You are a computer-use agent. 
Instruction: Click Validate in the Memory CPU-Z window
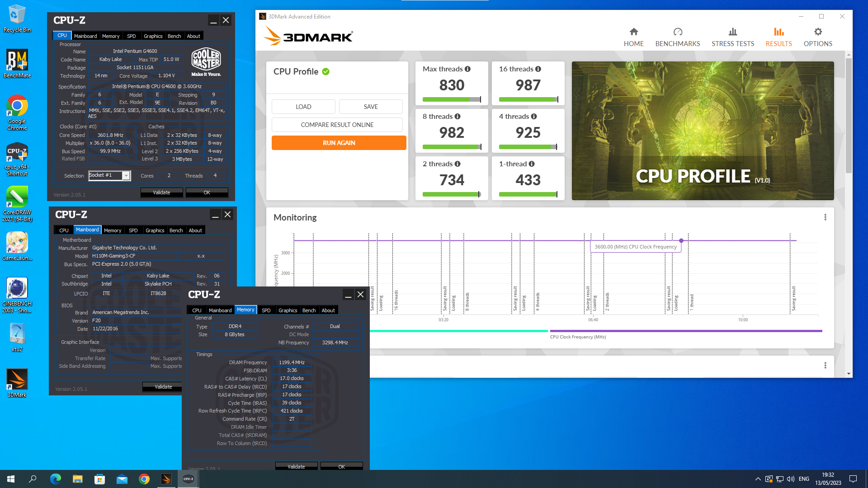(296, 467)
